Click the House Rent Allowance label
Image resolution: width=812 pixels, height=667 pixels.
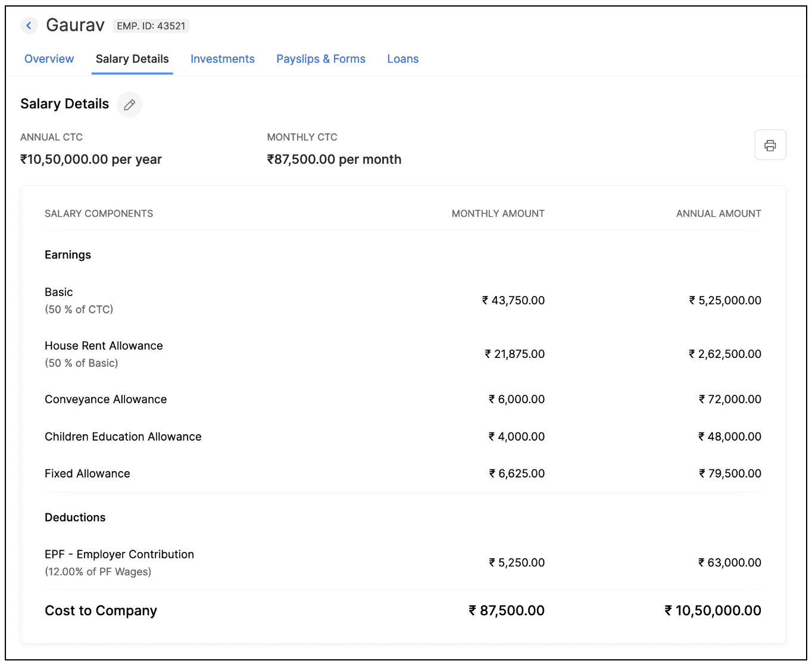point(104,346)
